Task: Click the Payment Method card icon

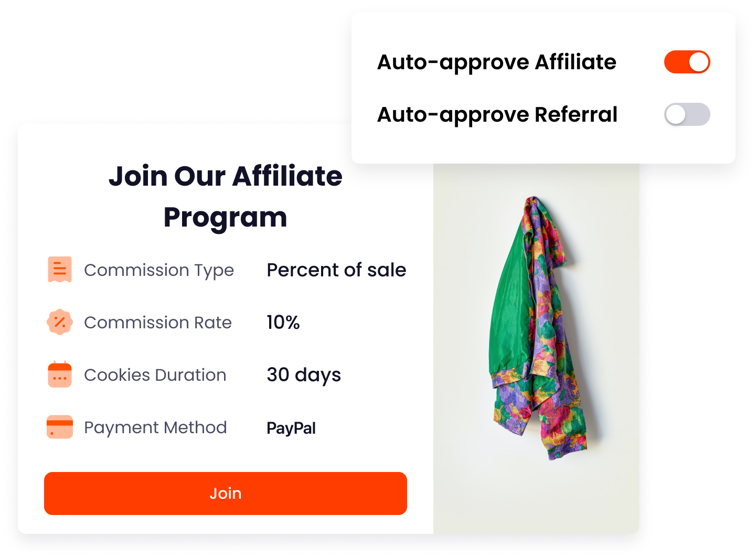Action: (60, 427)
